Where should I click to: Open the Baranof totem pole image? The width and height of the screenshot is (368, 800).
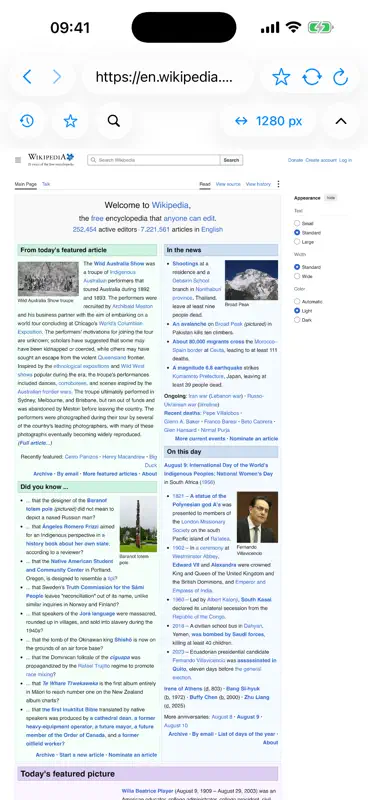click(x=138, y=524)
